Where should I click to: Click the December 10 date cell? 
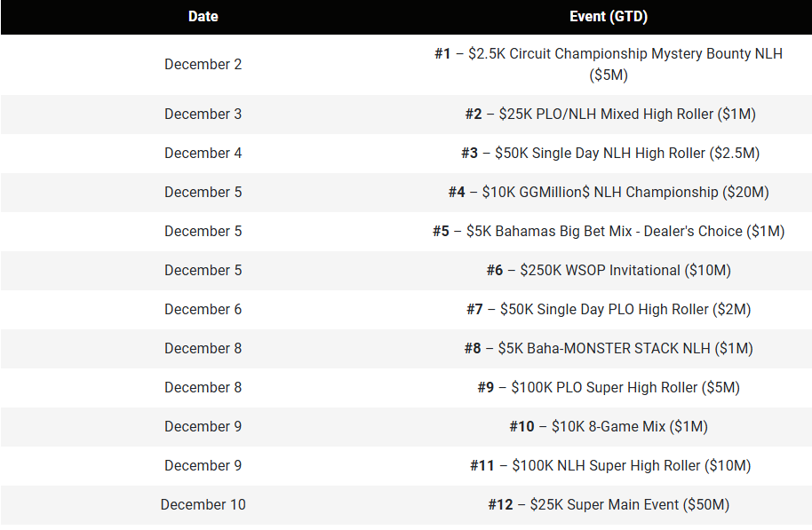[203, 504]
